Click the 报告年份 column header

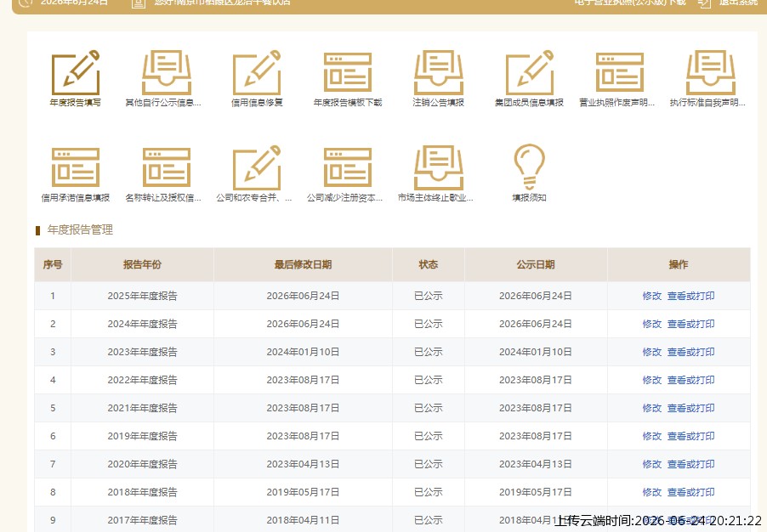pos(142,264)
